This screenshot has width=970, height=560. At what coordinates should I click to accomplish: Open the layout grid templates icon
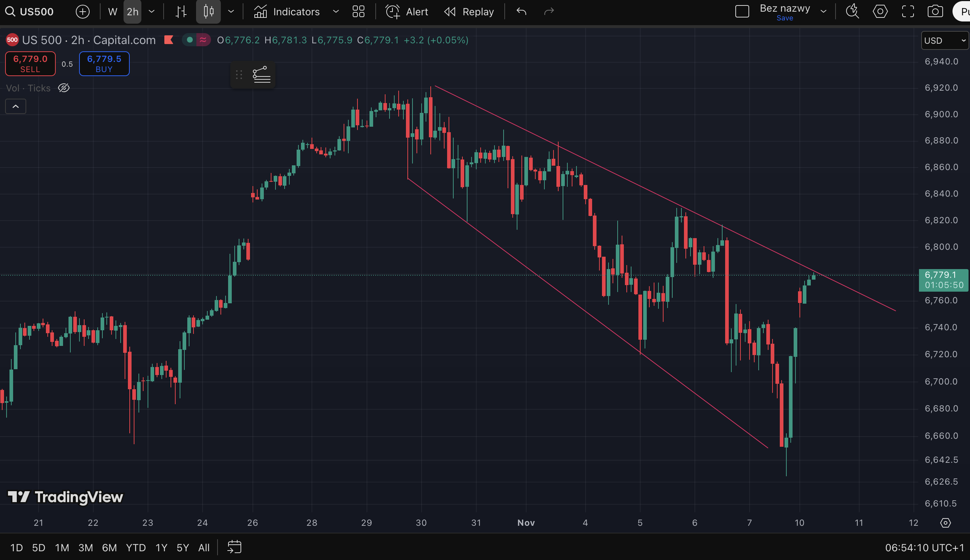[x=358, y=12]
